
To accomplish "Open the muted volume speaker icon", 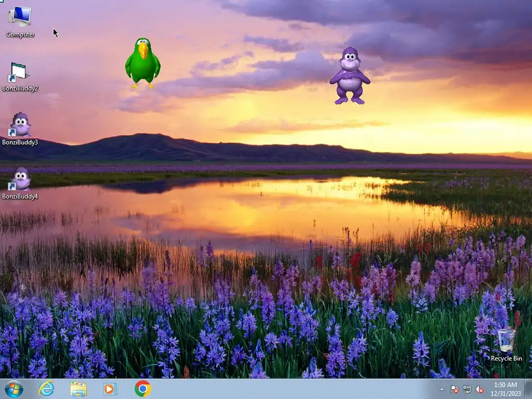I will pyautogui.click(x=480, y=390).
